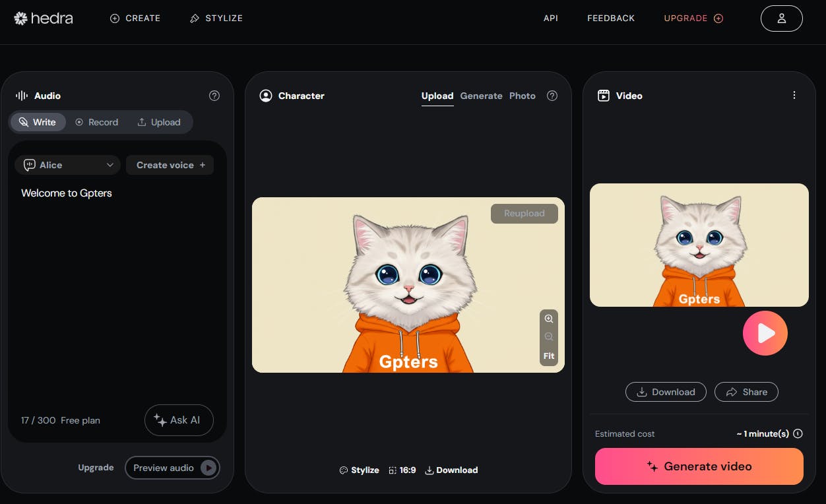Download the character image
Viewport: 826px width, 504px height.
pyautogui.click(x=451, y=470)
